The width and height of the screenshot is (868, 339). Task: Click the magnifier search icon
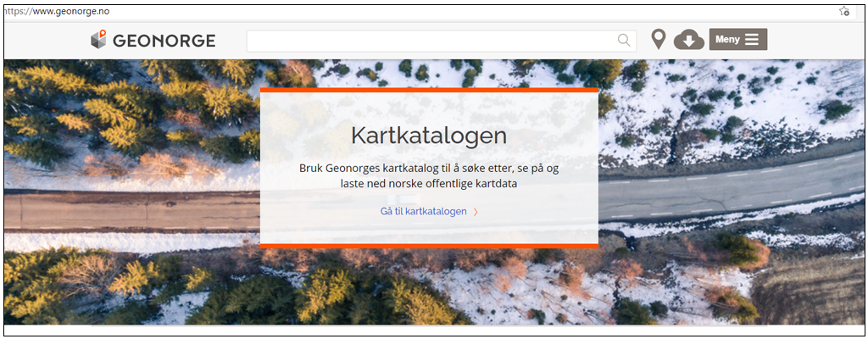coord(624,41)
